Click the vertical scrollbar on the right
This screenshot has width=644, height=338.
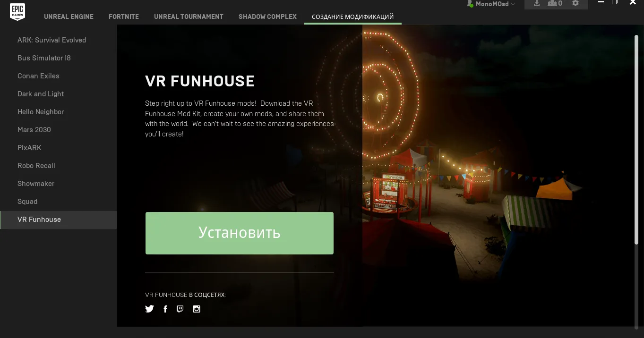[636, 140]
